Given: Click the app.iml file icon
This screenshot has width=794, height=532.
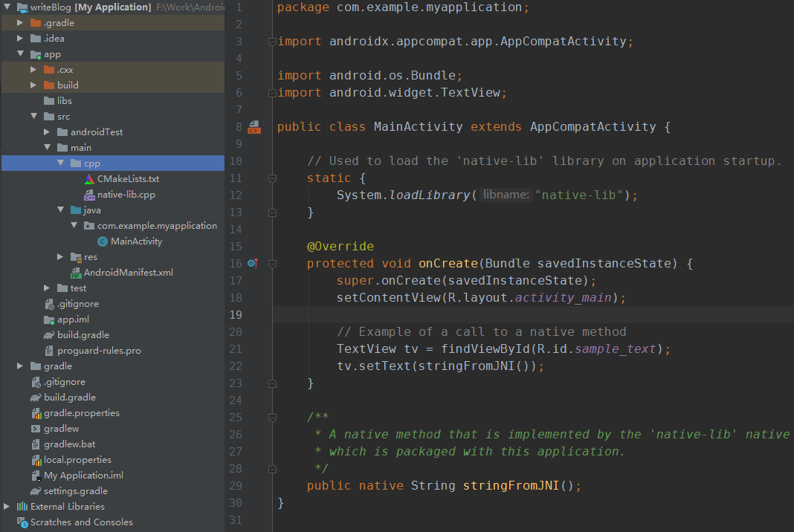Looking at the screenshot, I should coord(49,319).
